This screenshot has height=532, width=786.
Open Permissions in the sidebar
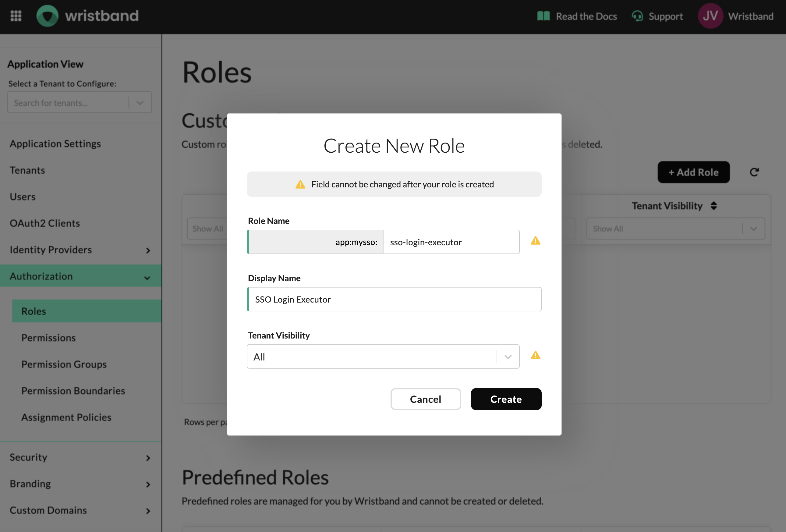[x=48, y=338]
